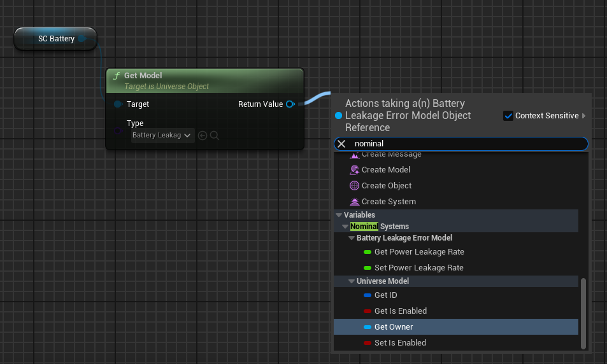Click the Create Model action icon

click(355, 170)
